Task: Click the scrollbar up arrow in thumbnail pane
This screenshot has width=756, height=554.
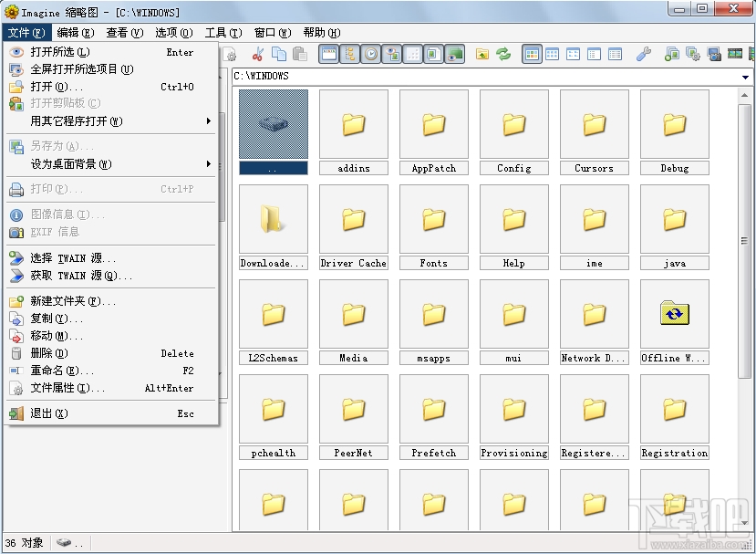Action: click(x=744, y=96)
